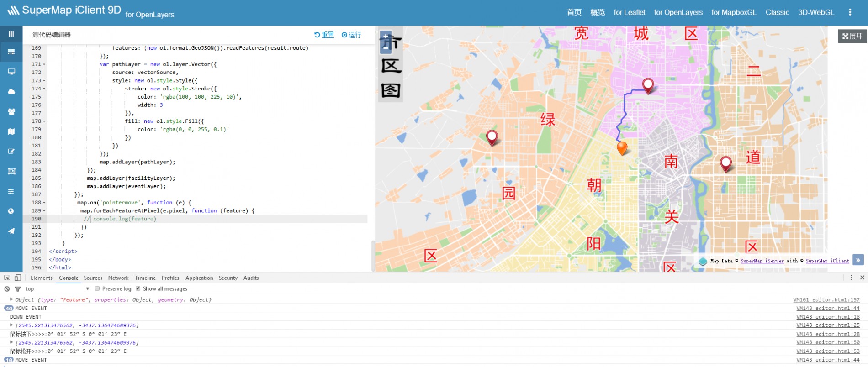Image resolution: width=868 pixels, height=367 pixels.
Task: Expand first coordinate array console entry
Action: click(x=11, y=325)
